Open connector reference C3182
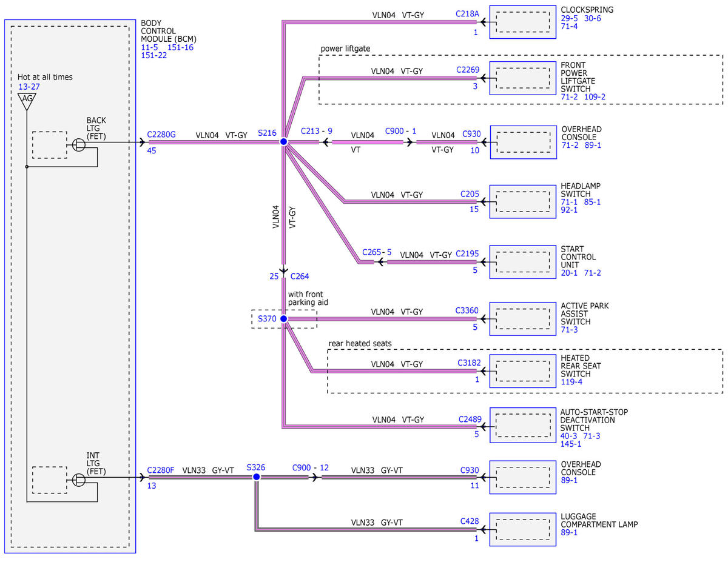 tap(469, 364)
